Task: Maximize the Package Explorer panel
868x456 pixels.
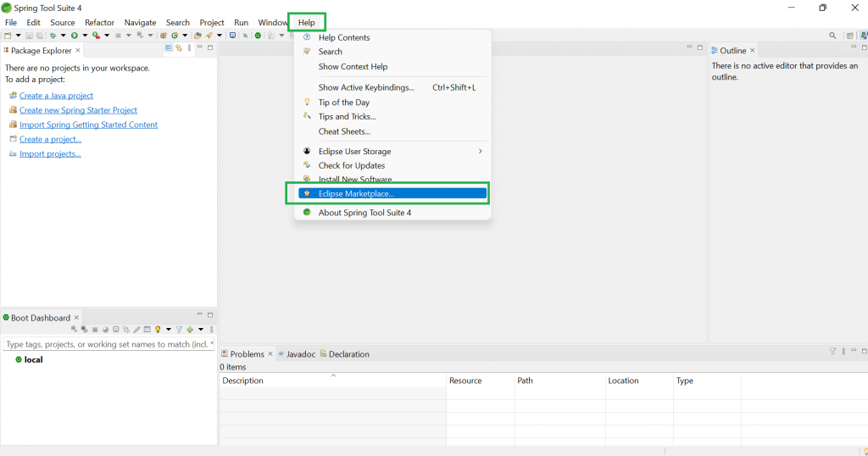Action: point(210,47)
